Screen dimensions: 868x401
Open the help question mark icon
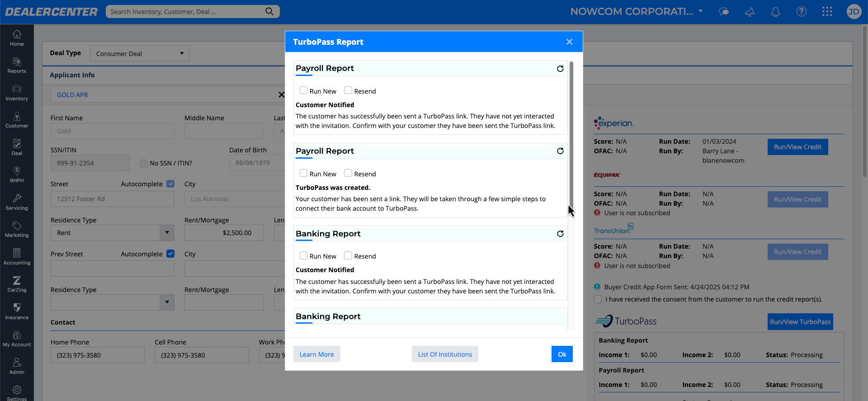801,12
